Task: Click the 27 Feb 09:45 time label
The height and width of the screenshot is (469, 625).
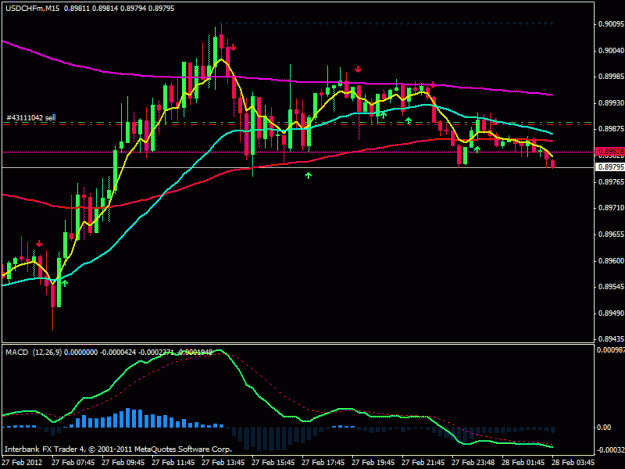Action: tap(123, 463)
